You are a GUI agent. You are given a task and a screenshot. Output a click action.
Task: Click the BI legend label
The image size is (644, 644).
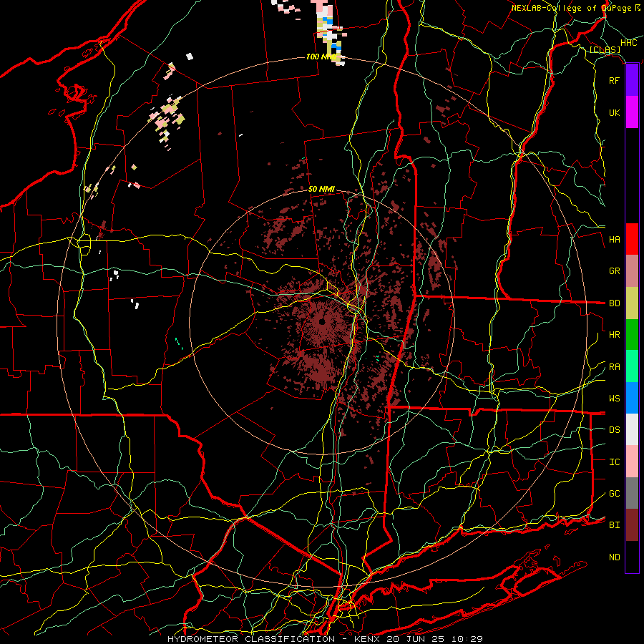(614, 525)
